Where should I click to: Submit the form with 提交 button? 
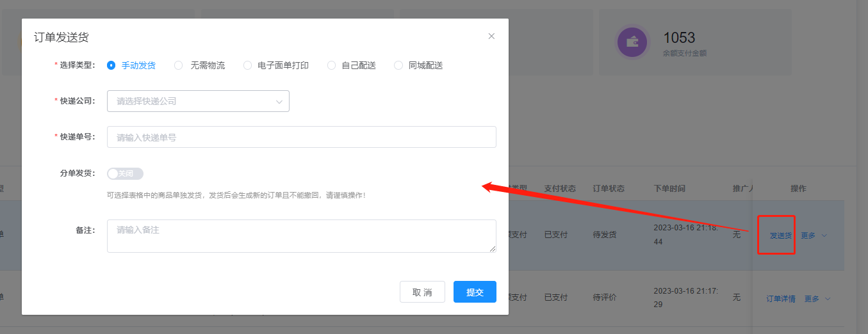[x=475, y=292]
